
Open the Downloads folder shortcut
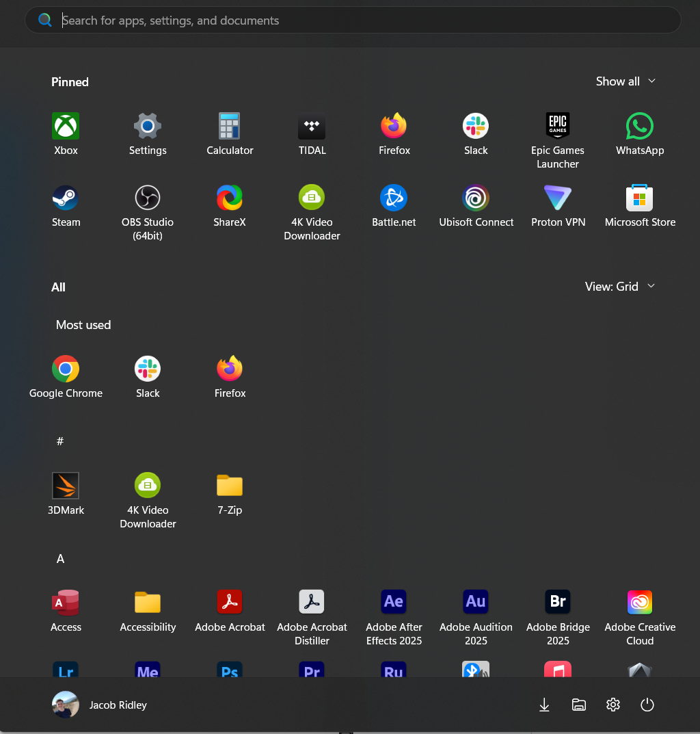click(544, 705)
